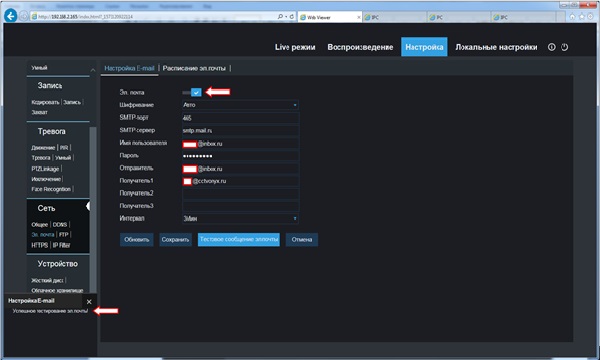Open the HTTPS network link
Viewport: 600px width, 360px height.
(39, 245)
